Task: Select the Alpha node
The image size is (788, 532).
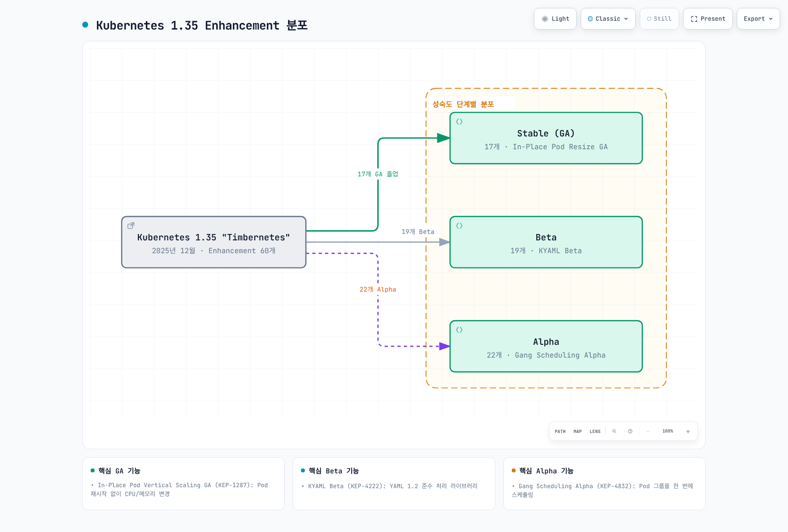Action: click(x=546, y=347)
